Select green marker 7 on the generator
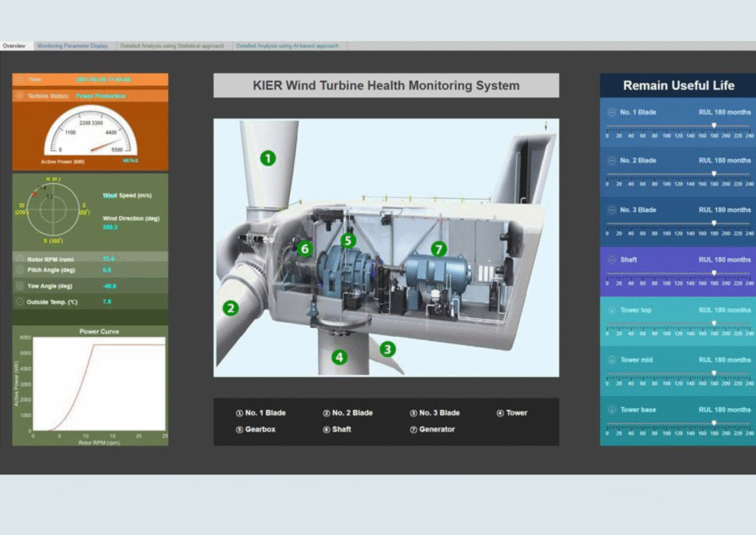The height and width of the screenshot is (535, 756). coord(439,249)
